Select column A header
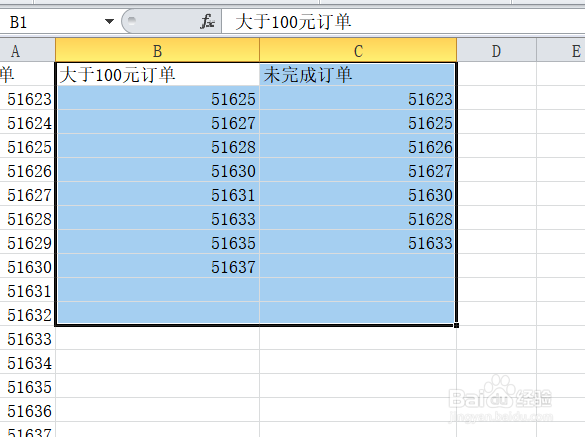 pyautogui.click(x=27, y=51)
